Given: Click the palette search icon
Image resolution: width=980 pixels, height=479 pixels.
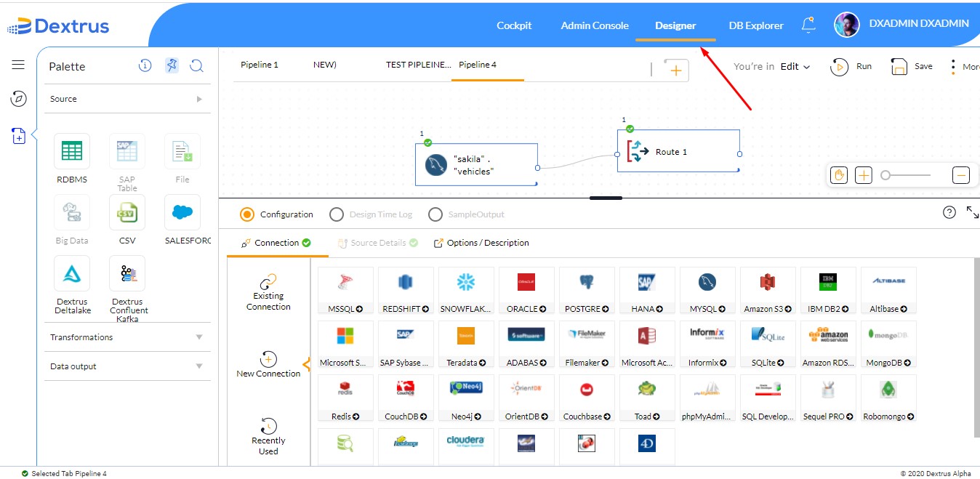Looking at the screenshot, I should [x=196, y=66].
